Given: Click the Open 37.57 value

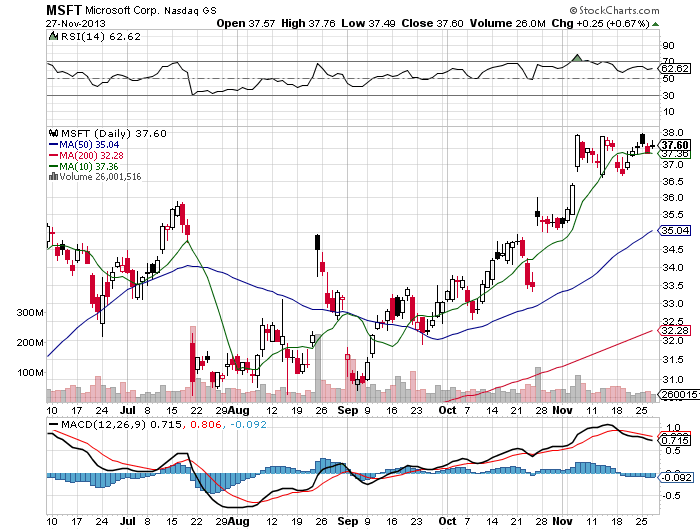Looking at the screenshot, I should 246,23.
